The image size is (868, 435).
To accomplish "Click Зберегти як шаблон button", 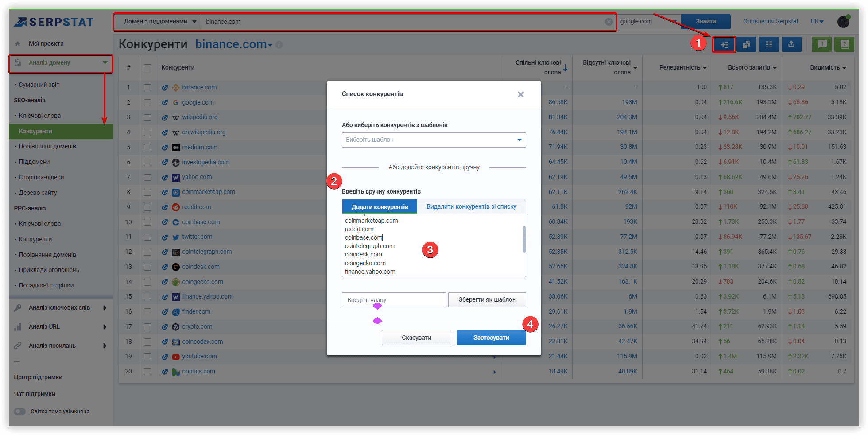I will 487,300.
